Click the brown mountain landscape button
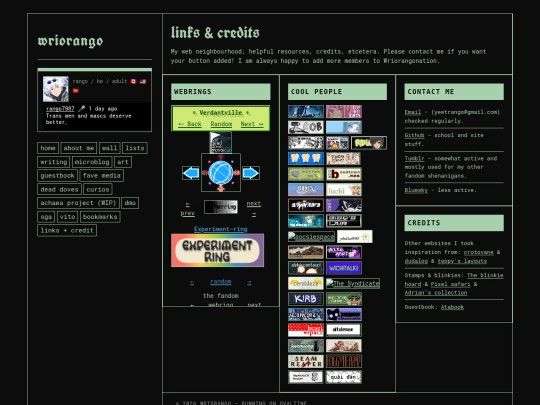Image resolution: width=540 pixels, height=405 pixels. click(x=306, y=252)
